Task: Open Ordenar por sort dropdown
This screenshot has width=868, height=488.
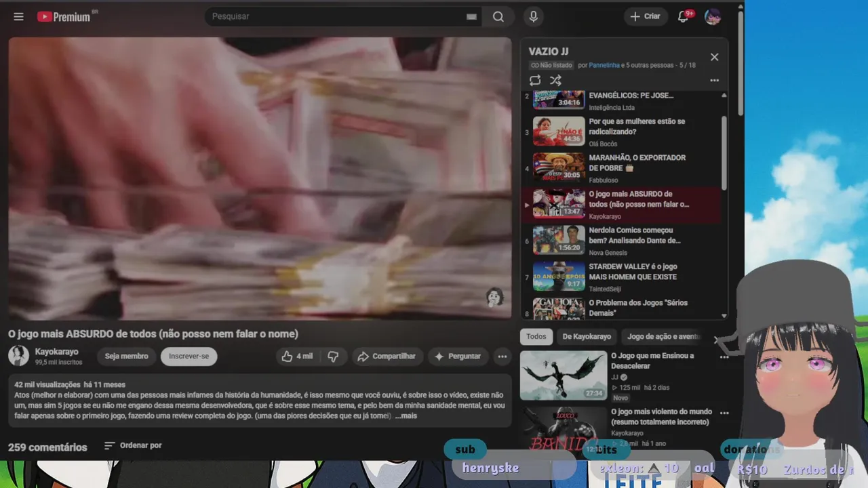Action: coord(133,445)
